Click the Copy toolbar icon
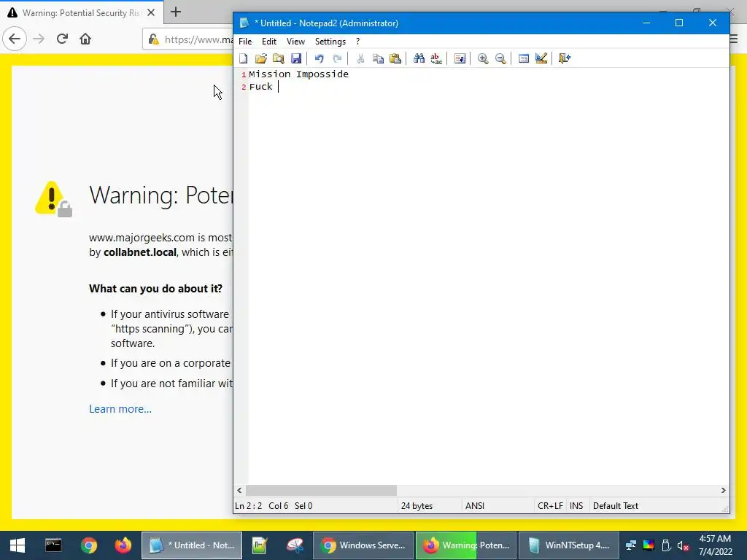This screenshot has width=747, height=560. (379, 58)
